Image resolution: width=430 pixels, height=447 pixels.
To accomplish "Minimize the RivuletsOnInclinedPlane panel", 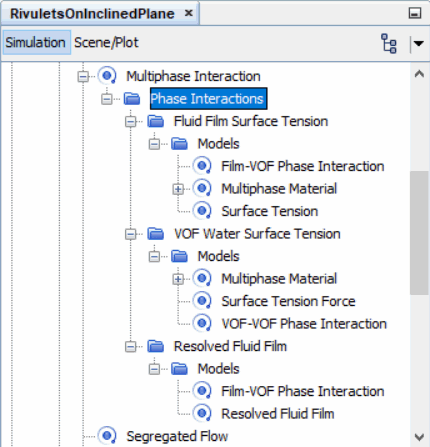I will coord(415,13).
